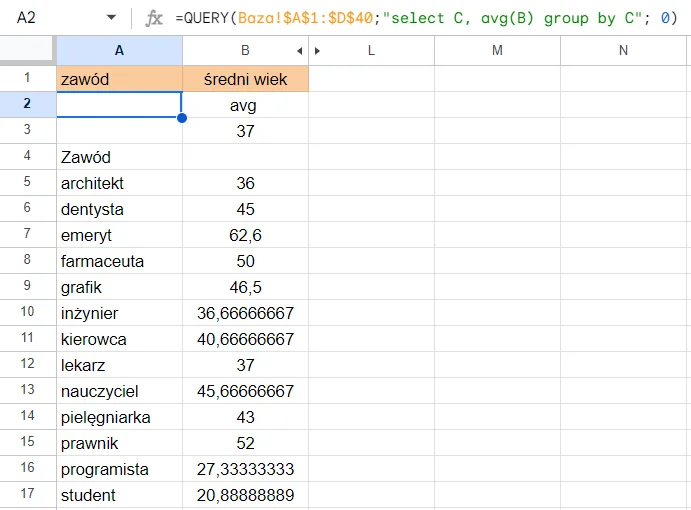Select the 'student' cell
The height and width of the screenshot is (510, 691).
[x=119, y=495]
